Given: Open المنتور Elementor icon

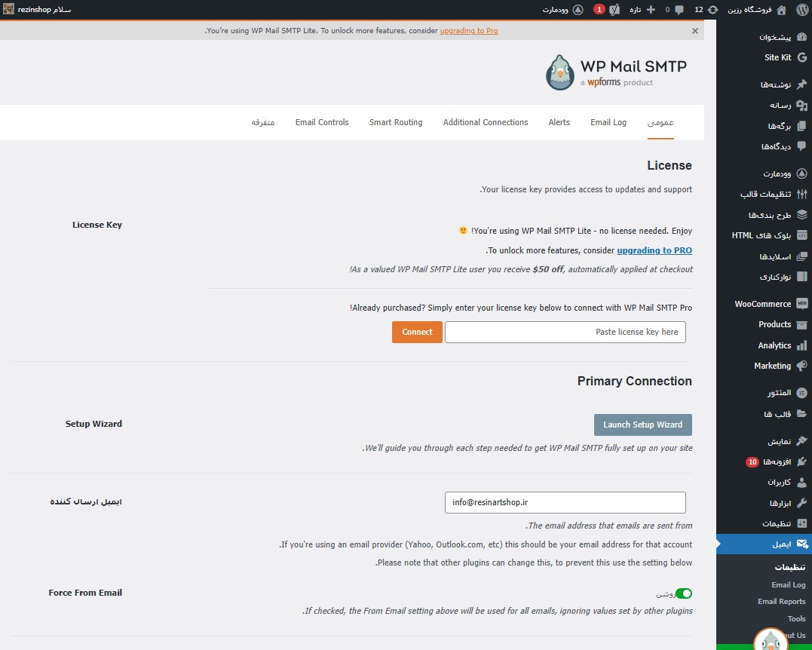Looking at the screenshot, I should tap(801, 393).
